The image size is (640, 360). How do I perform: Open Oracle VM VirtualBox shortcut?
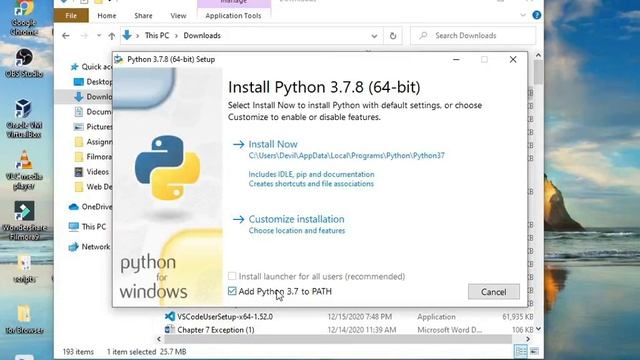[24, 118]
